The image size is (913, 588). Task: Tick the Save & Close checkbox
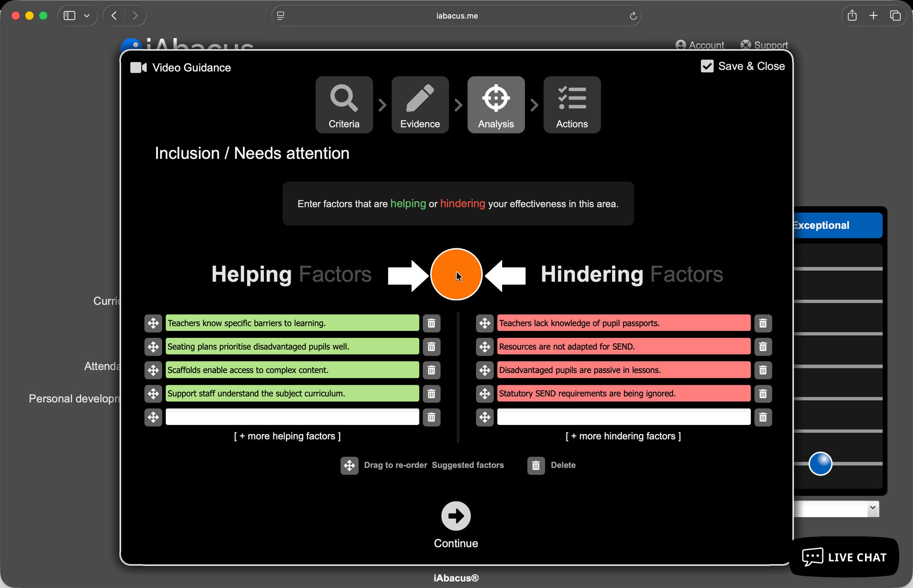click(707, 66)
